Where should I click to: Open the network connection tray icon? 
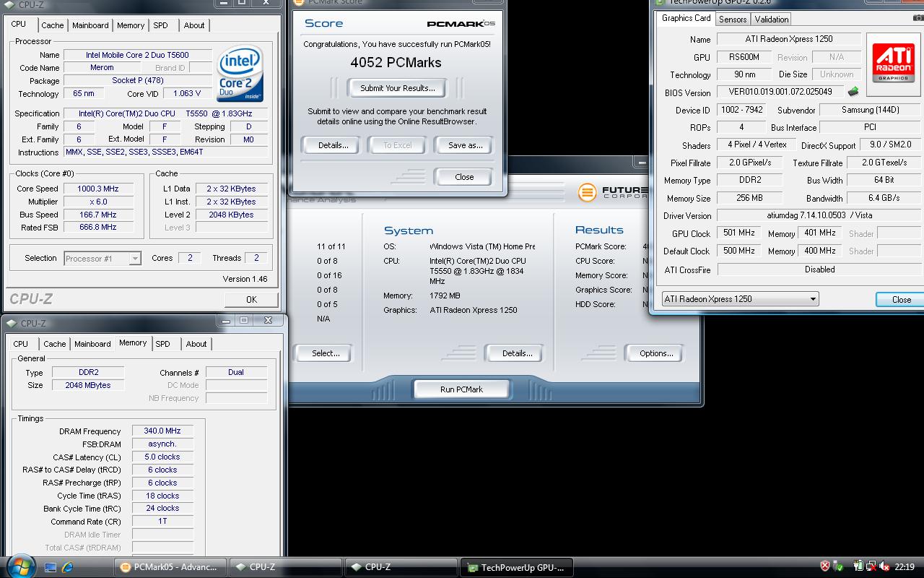[871, 566]
